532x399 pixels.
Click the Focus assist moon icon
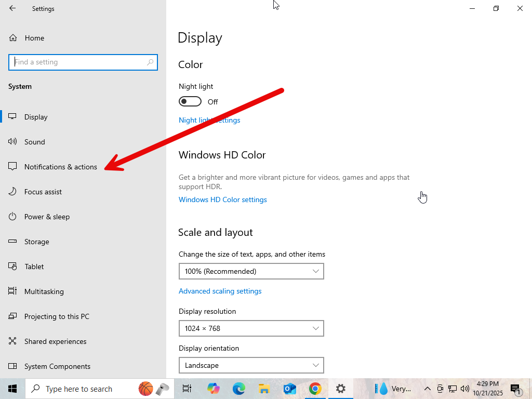tap(13, 192)
